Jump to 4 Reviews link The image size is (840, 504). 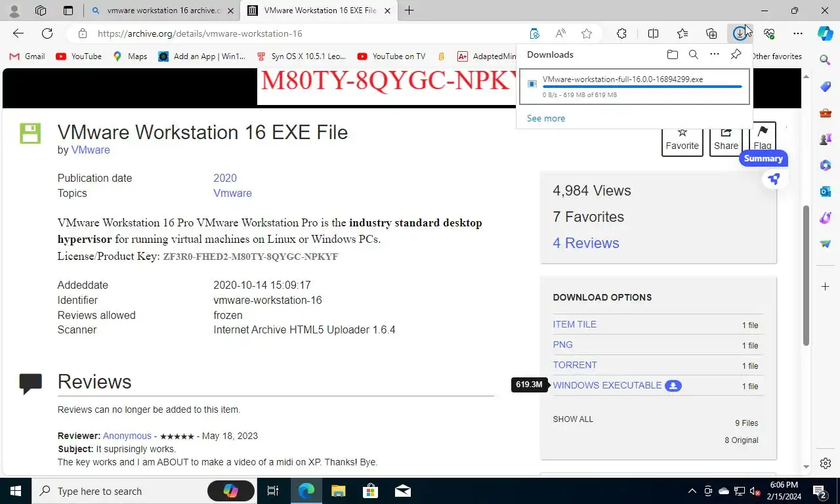pos(586,243)
